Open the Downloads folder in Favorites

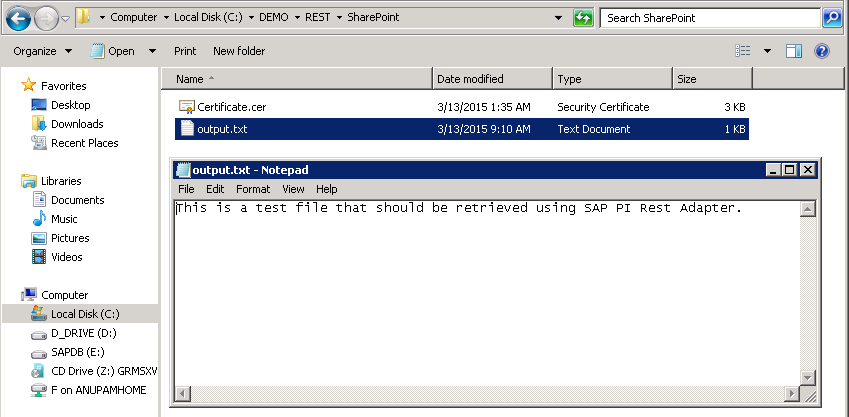77,124
